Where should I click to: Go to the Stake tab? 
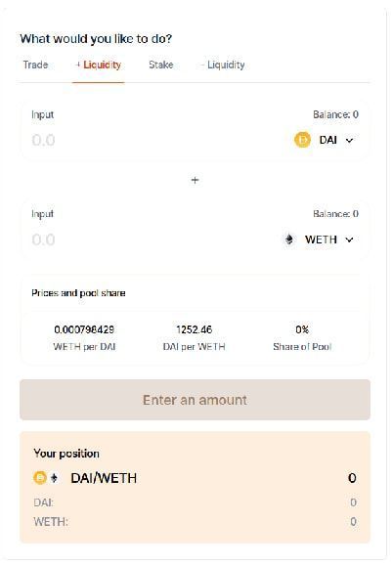click(x=161, y=65)
